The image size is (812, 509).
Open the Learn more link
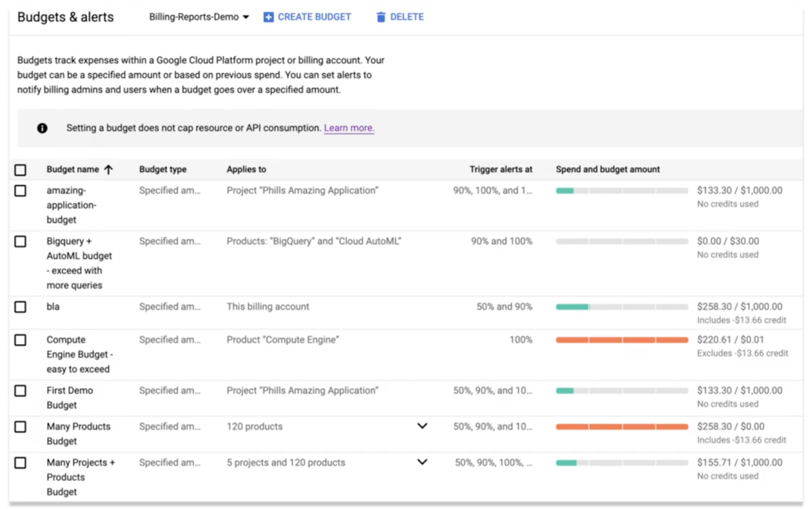tap(349, 128)
